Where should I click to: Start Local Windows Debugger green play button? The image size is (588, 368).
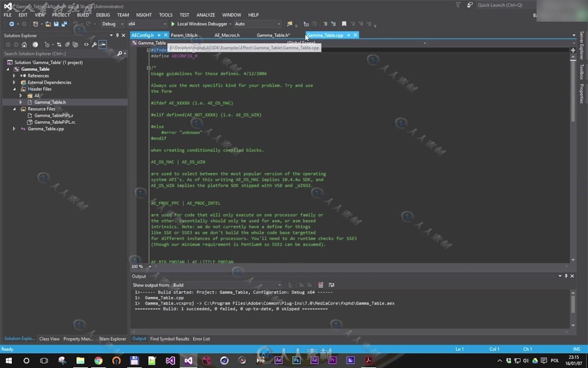[x=173, y=24]
